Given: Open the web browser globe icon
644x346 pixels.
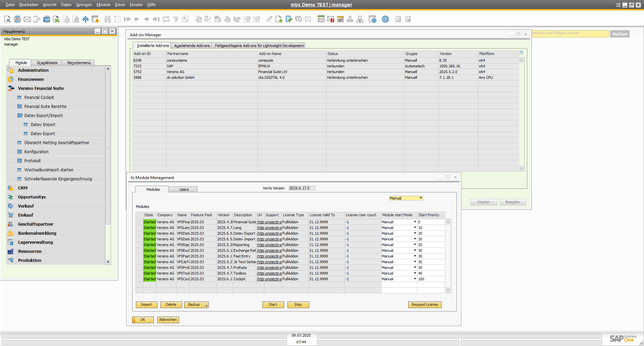Looking at the screenshot, I should point(373,19).
